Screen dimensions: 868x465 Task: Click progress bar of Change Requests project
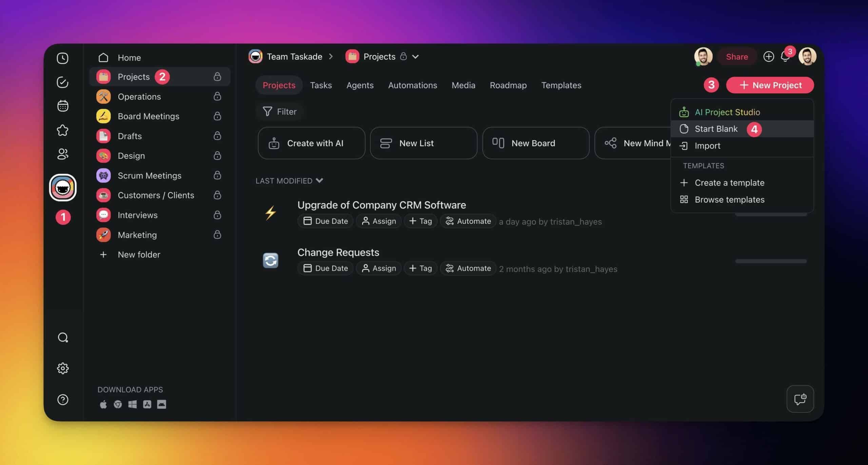(771, 261)
